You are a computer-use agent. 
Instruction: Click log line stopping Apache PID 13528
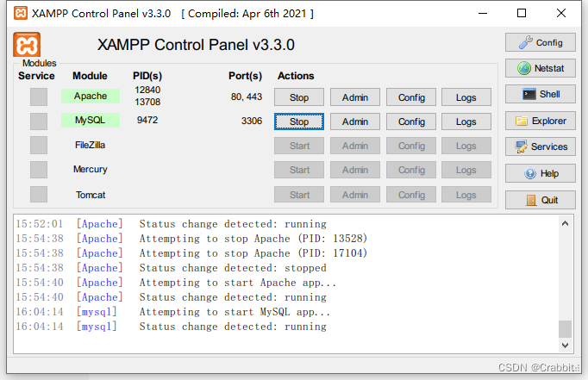(x=191, y=239)
